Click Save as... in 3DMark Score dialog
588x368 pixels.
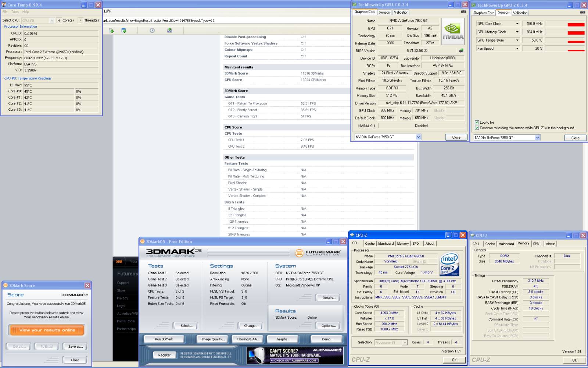click(x=75, y=346)
